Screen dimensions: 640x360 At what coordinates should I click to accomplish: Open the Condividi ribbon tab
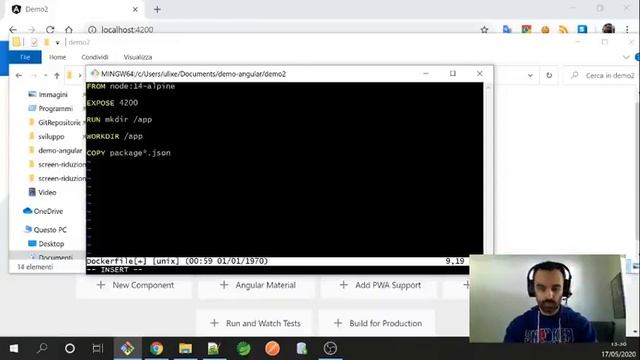95,57
